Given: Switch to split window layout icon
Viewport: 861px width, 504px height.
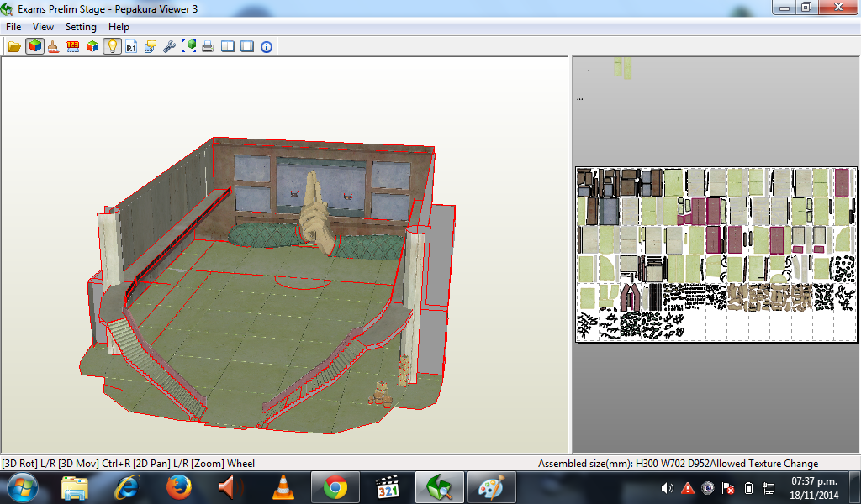Looking at the screenshot, I should coord(228,46).
